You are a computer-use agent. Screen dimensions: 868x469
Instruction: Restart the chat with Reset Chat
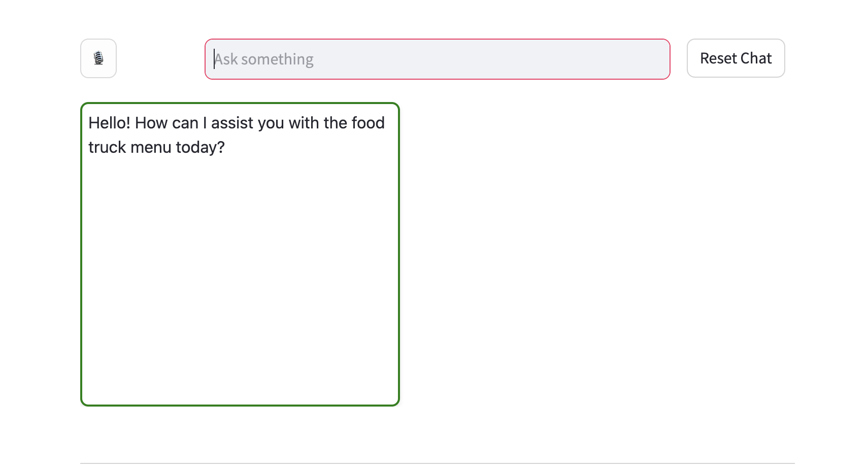736,58
